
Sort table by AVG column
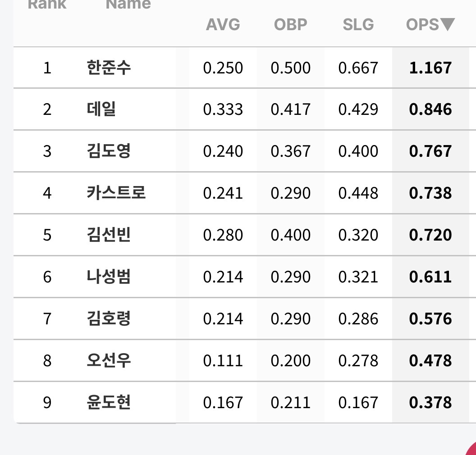[223, 25]
